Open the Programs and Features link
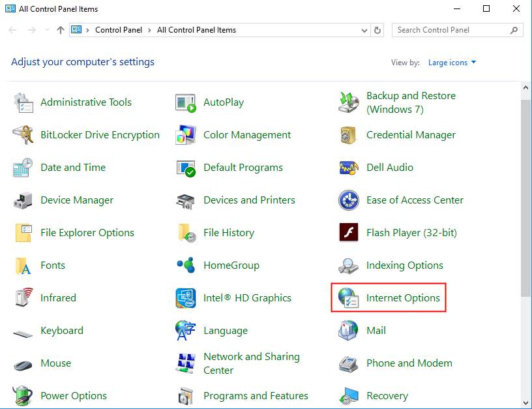 pyautogui.click(x=256, y=396)
